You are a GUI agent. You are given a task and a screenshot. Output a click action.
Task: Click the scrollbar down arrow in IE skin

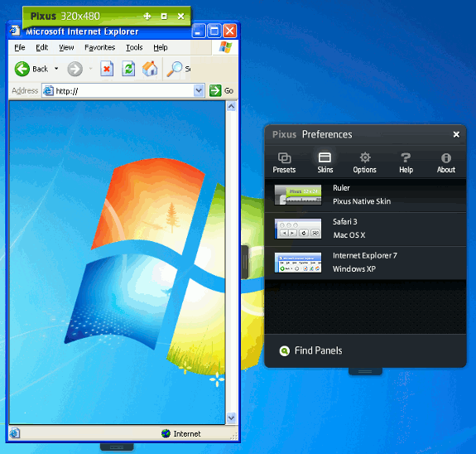[x=231, y=418]
